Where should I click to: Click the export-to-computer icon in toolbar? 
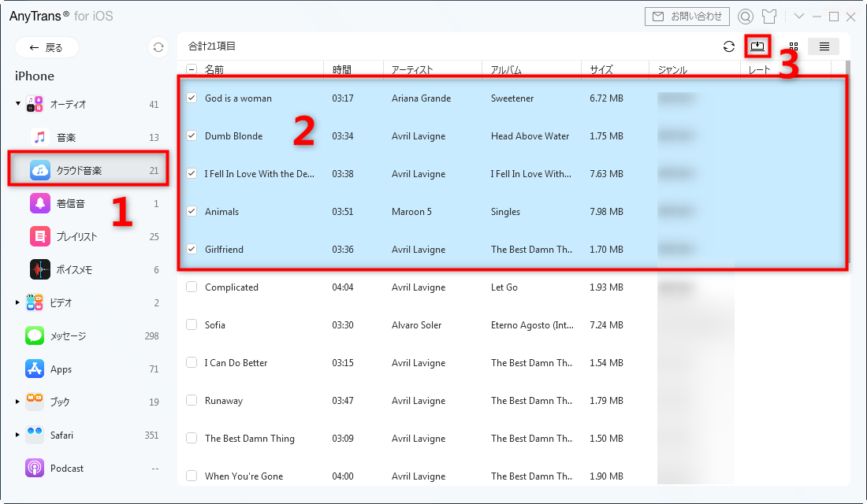tap(757, 46)
